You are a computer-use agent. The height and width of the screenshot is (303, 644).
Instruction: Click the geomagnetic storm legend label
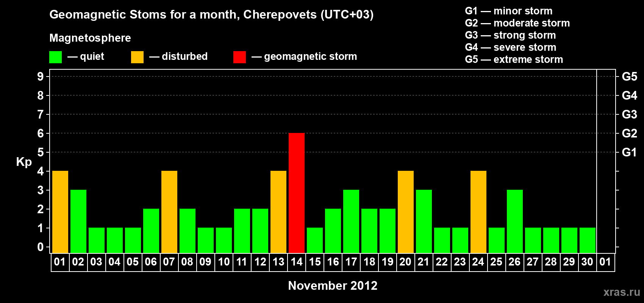[x=311, y=57]
